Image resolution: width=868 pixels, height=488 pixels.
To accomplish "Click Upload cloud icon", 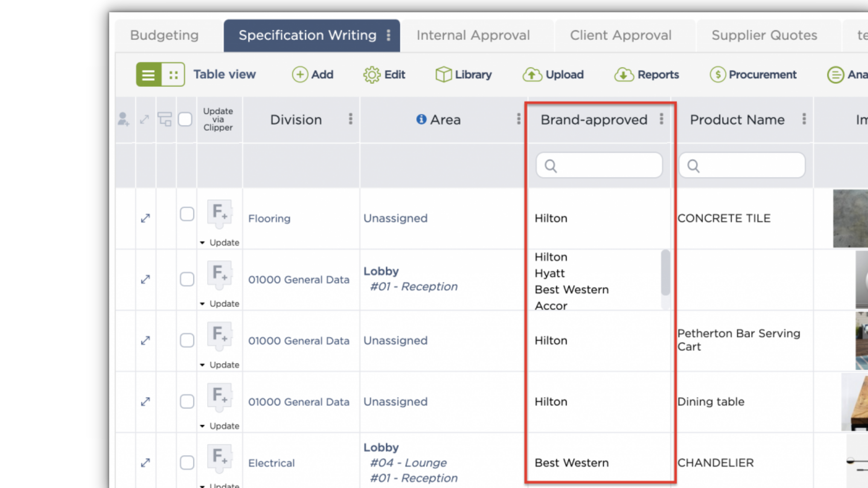I will tap(532, 74).
